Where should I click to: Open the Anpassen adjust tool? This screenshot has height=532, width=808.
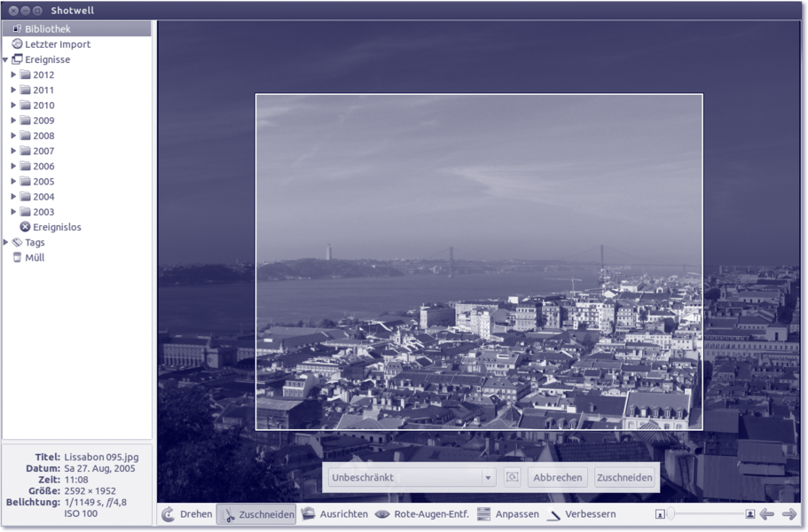click(x=507, y=514)
